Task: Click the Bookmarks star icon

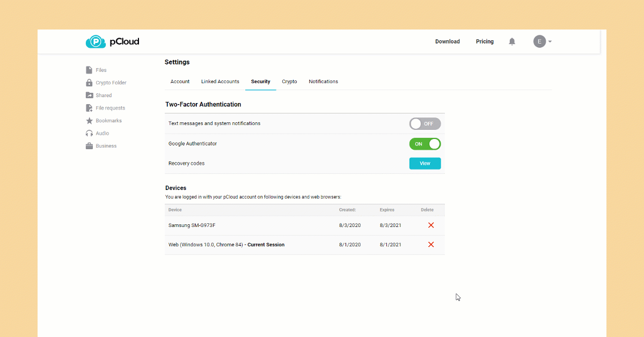Action: pyautogui.click(x=89, y=121)
